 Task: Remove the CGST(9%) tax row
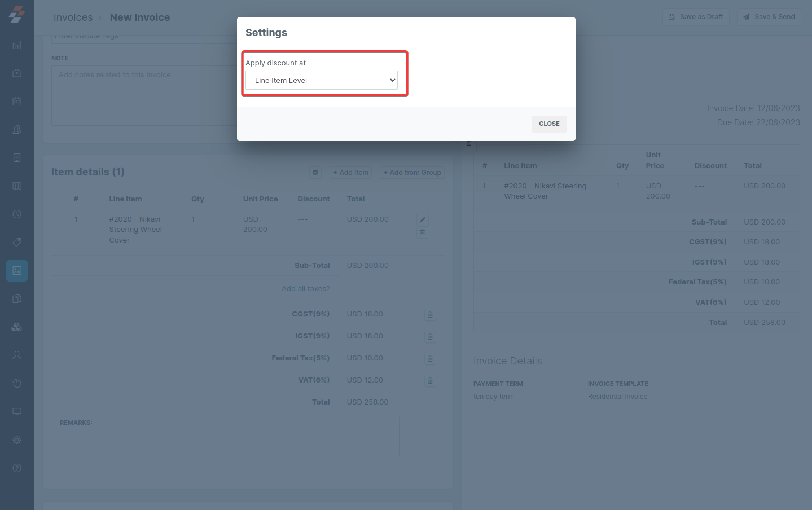coord(430,315)
